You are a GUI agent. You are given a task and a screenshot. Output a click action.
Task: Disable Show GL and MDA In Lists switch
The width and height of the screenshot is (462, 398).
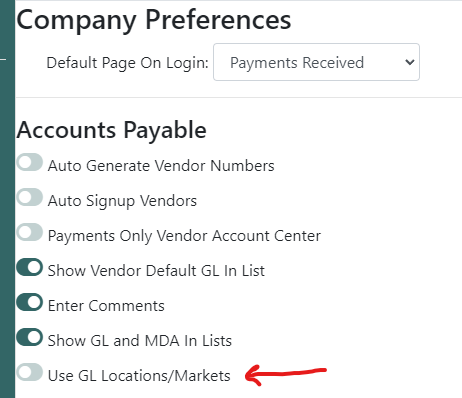(x=30, y=337)
